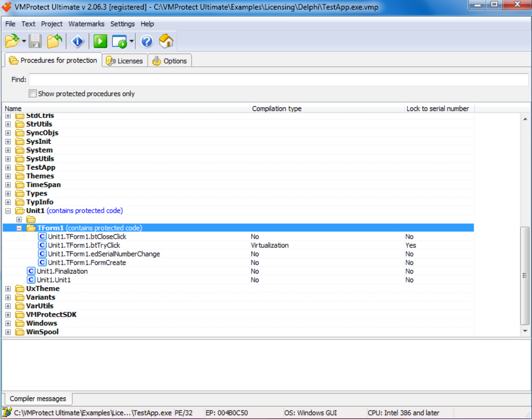Click the blue information toolbar icon
532x419 pixels.
78,41
